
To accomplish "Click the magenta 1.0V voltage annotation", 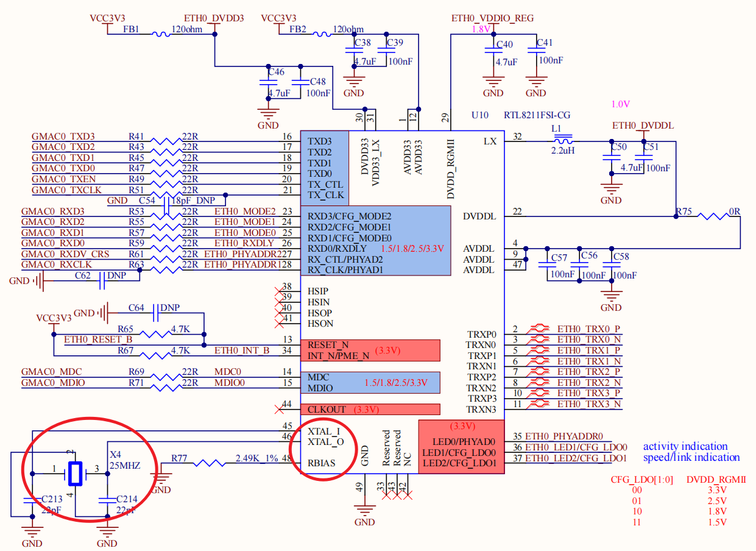I will 620,104.
